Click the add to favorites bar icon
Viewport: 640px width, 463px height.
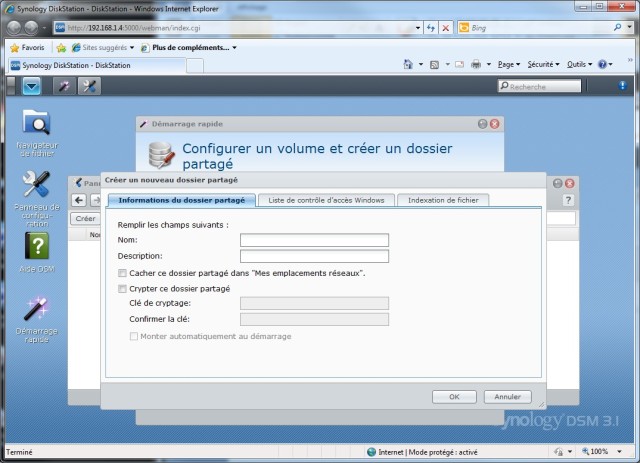61,48
